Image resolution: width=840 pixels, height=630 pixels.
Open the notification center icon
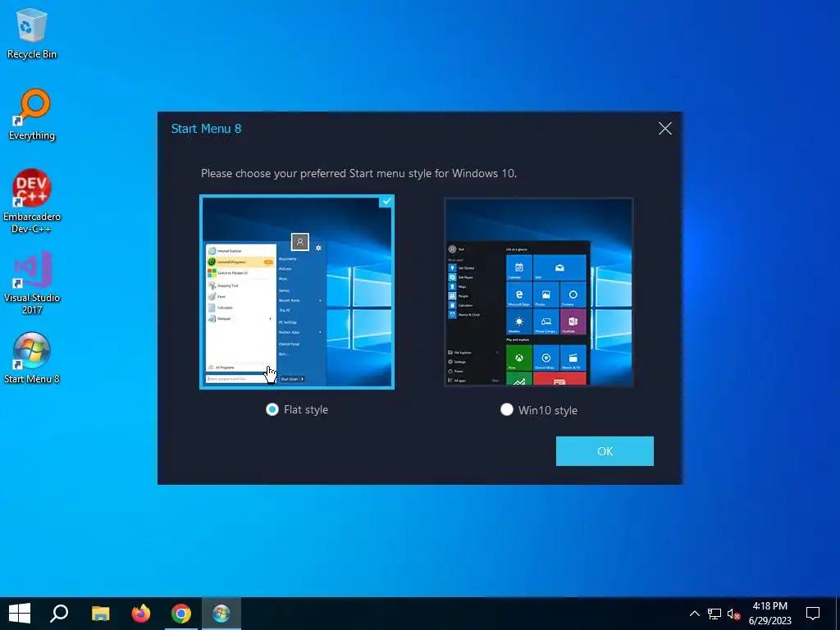(813, 614)
